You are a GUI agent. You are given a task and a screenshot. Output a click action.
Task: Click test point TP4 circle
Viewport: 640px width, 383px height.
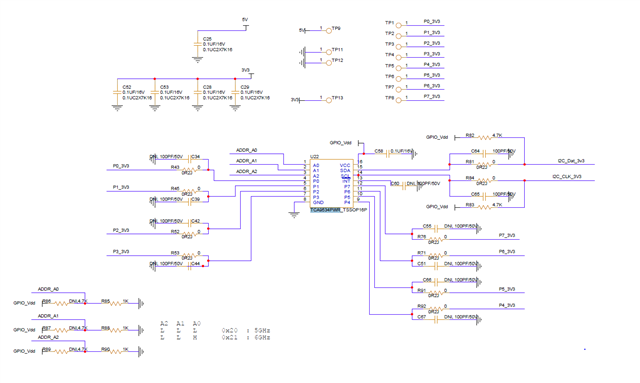[x=398, y=57]
